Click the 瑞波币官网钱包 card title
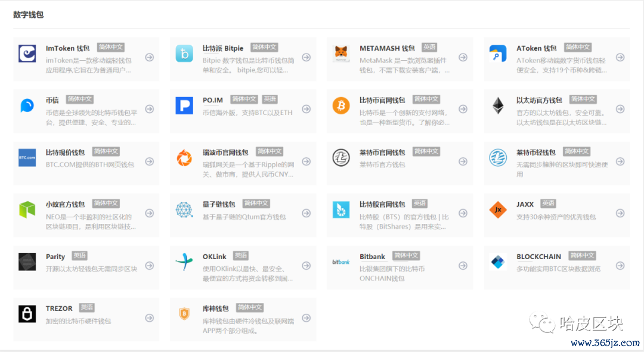 (225, 152)
